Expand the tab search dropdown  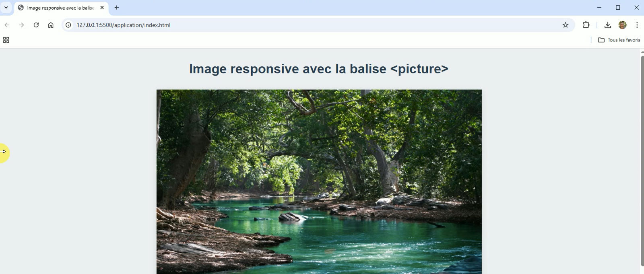(6, 8)
